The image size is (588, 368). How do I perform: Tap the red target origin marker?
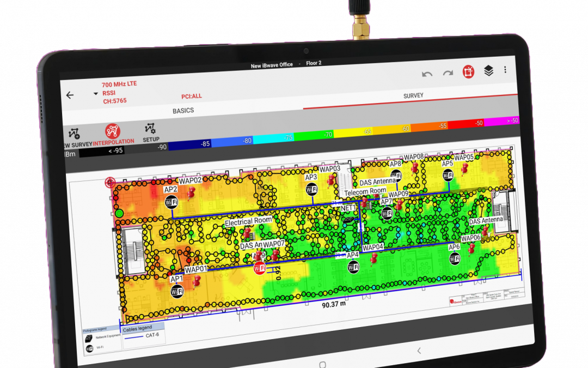click(110, 183)
